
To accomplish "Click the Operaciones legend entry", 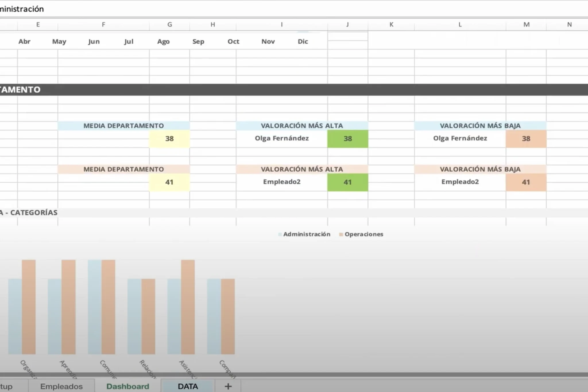I will [x=361, y=234].
